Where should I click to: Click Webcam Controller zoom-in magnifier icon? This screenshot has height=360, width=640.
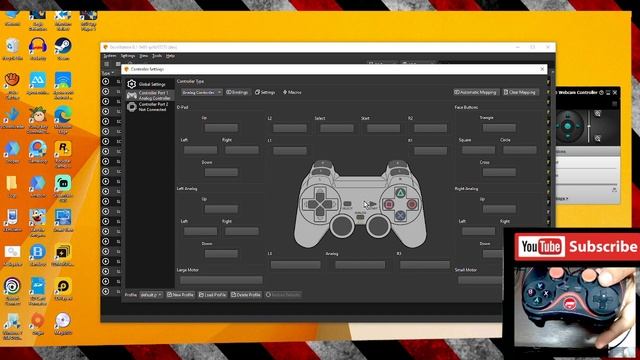coord(598,113)
